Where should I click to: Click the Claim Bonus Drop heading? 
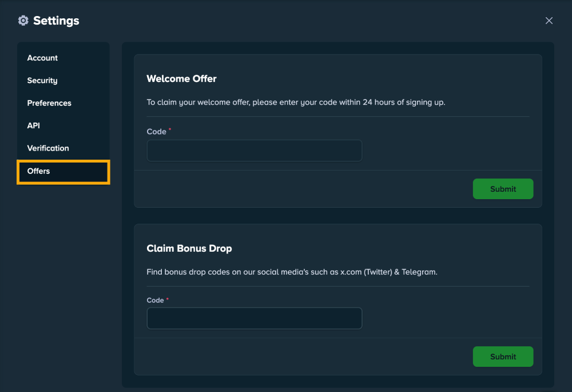click(189, 248)
